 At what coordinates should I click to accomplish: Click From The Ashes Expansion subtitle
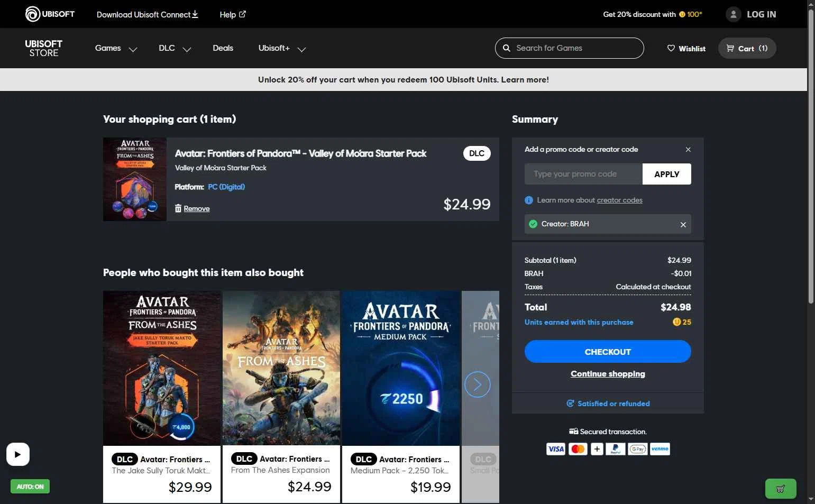tap(280, 470)
